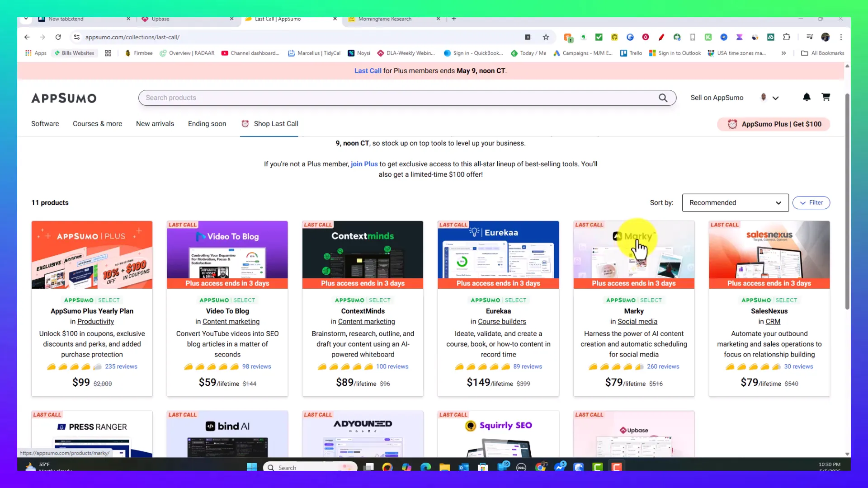Open the tab search dropdown arrow

tap(26, 19)
